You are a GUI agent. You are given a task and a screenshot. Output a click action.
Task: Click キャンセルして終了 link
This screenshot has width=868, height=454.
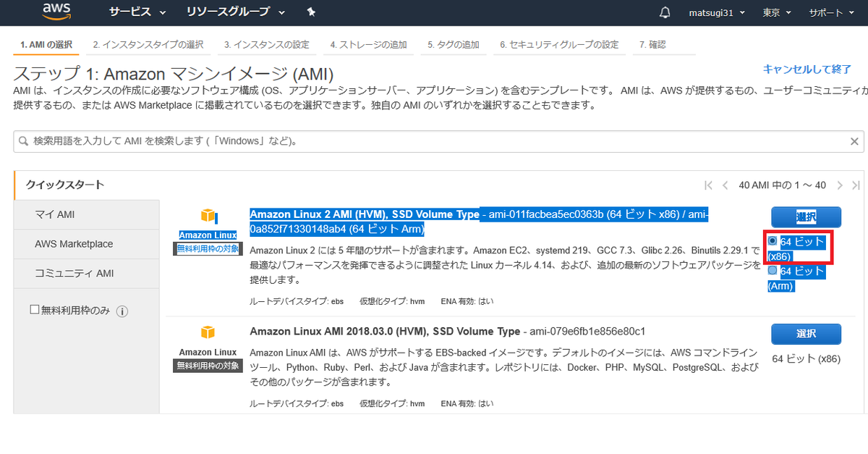807,69
